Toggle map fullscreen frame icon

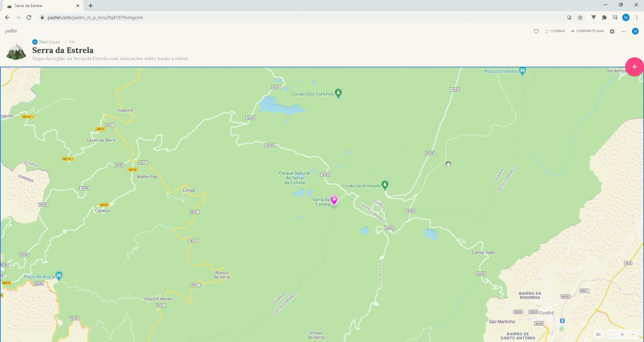point(611,335)
